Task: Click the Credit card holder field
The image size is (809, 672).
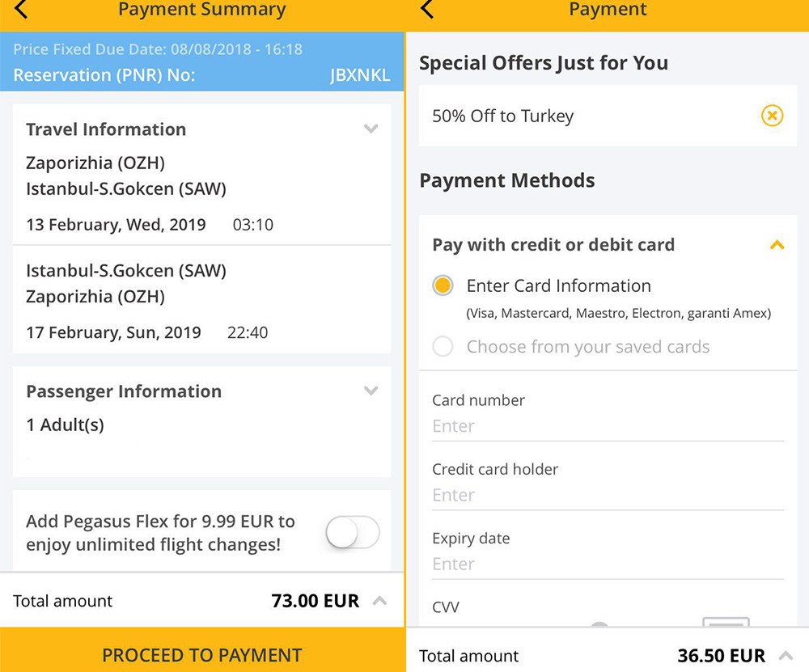Action: point(607,495)
